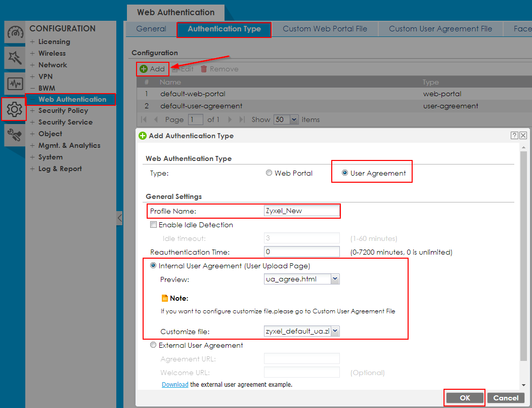Choose the External User Agreement option
The image size is (532, 408).
(x=154, y=345)
